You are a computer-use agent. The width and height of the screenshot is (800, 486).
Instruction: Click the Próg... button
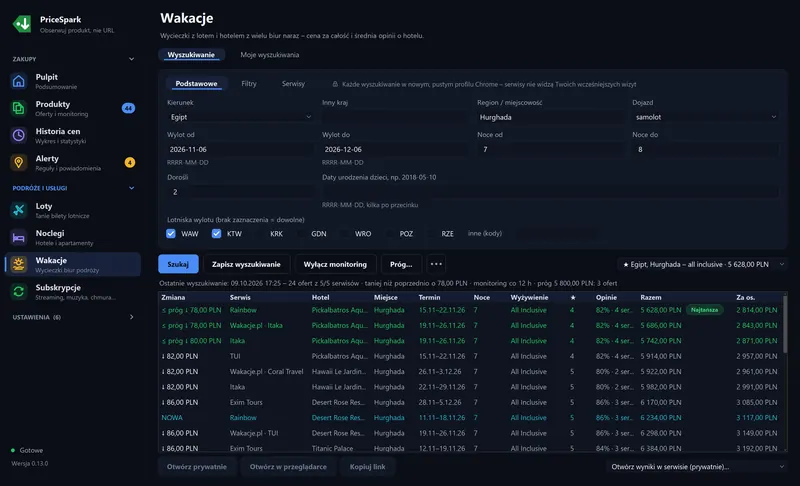tap(401, 264)
